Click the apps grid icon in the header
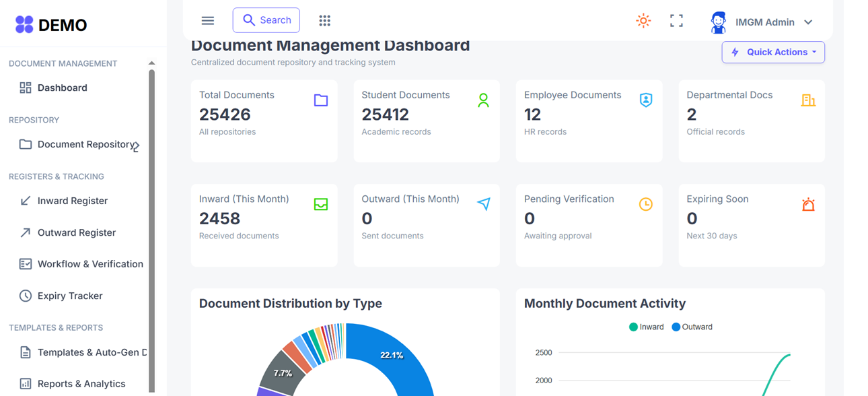868x396 pixels. (x=324, y=20)
